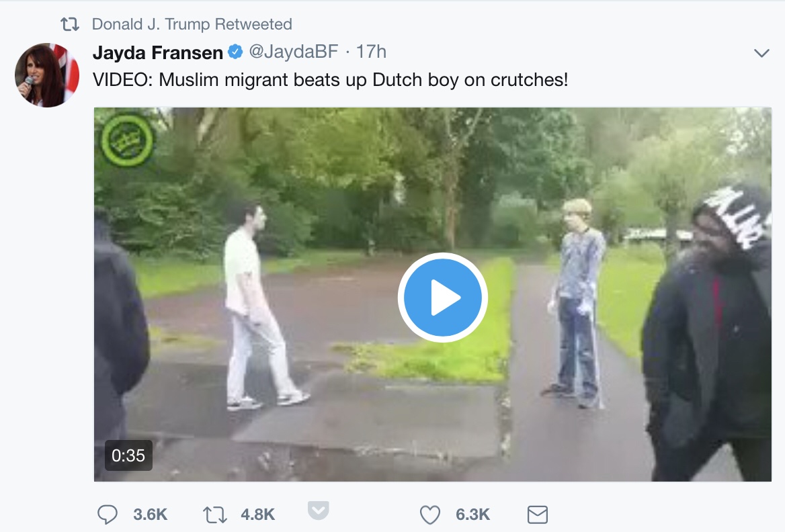Like the tweet with the heart icon
The height and width of the screenshot is (532, 785).
pos(429,515)
